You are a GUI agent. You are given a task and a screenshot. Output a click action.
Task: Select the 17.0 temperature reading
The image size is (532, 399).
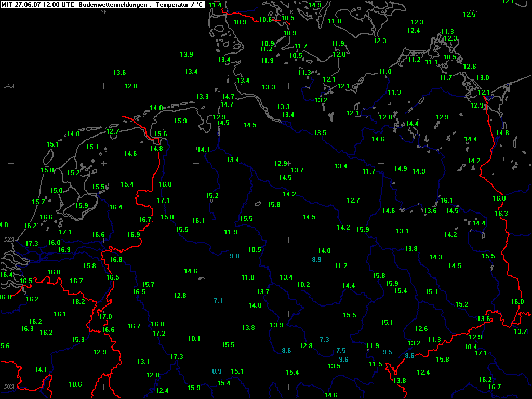tap(105, 317)
